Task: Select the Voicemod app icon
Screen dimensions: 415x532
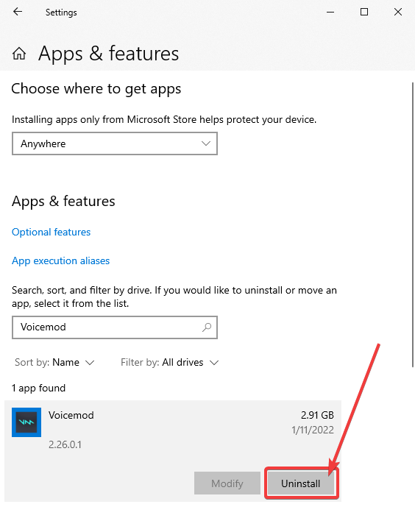Action: [26, 422]
